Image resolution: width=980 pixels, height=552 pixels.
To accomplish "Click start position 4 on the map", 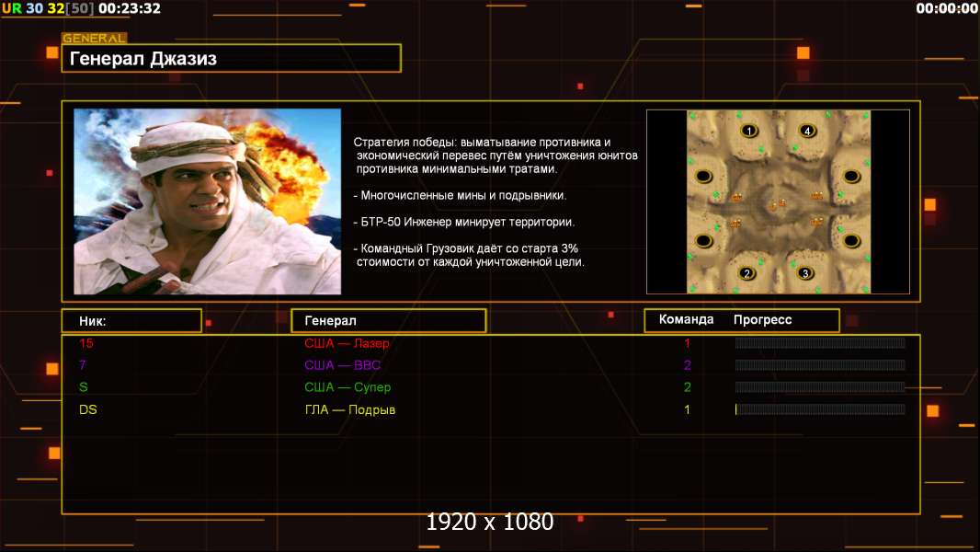I will (x=807, y=131).
